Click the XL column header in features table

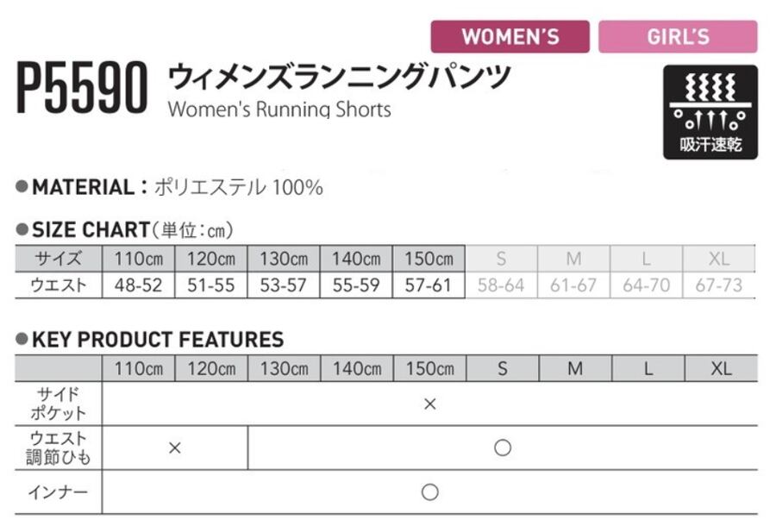(721, 368)
